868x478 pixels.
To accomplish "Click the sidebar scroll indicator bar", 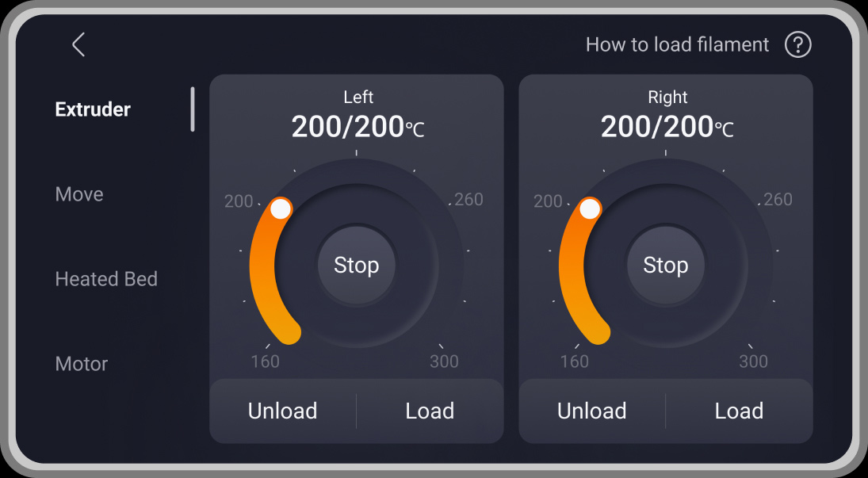I will pos(192,109).
